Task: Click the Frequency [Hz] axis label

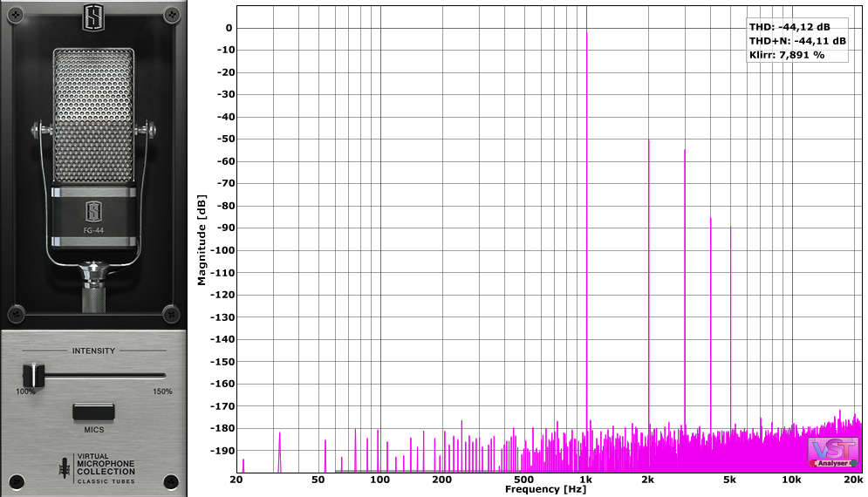Action: (545, 489)
